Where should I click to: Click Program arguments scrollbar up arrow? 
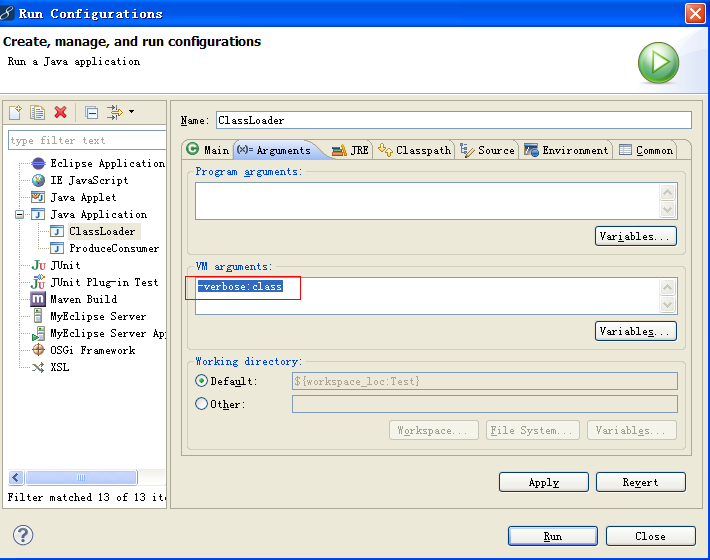click(667, 193)
